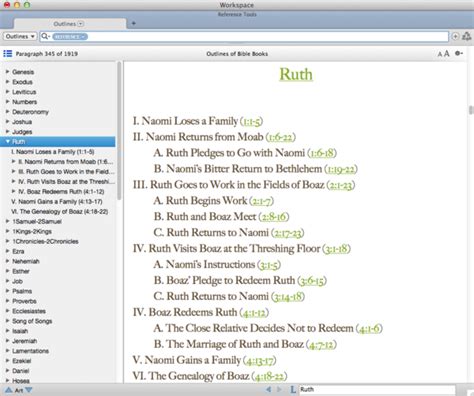Expand the Genesis outline entry
The image size is (474, 396).
point(7,72)
